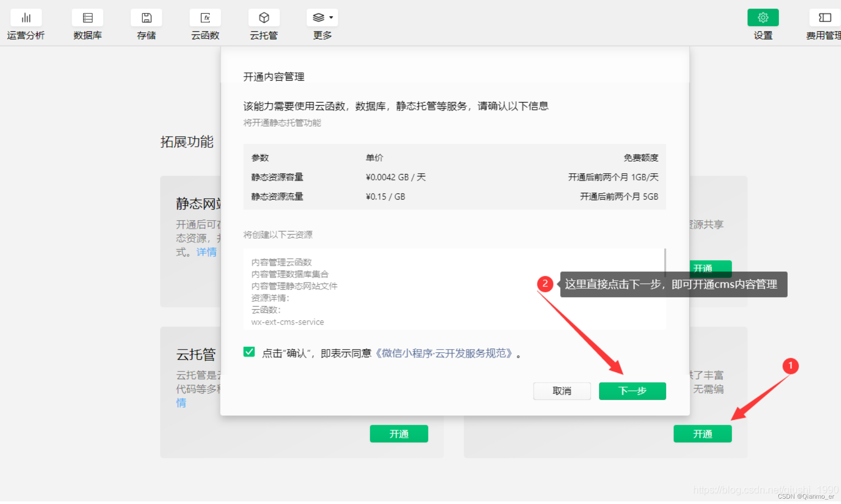This screenshot has width=841, height=504.
Task: Expand the 更多 layers dropdown
Action: pyautogui.click(x=322, y=18)
